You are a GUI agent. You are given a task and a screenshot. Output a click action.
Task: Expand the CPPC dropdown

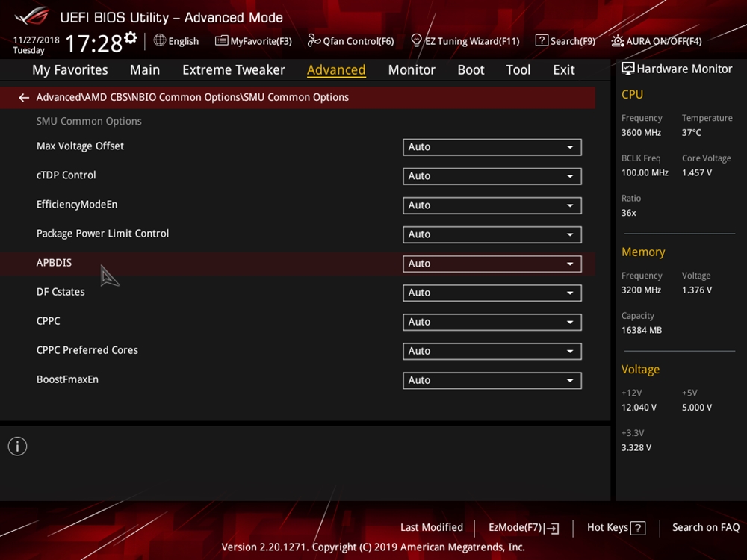(492, 322)
